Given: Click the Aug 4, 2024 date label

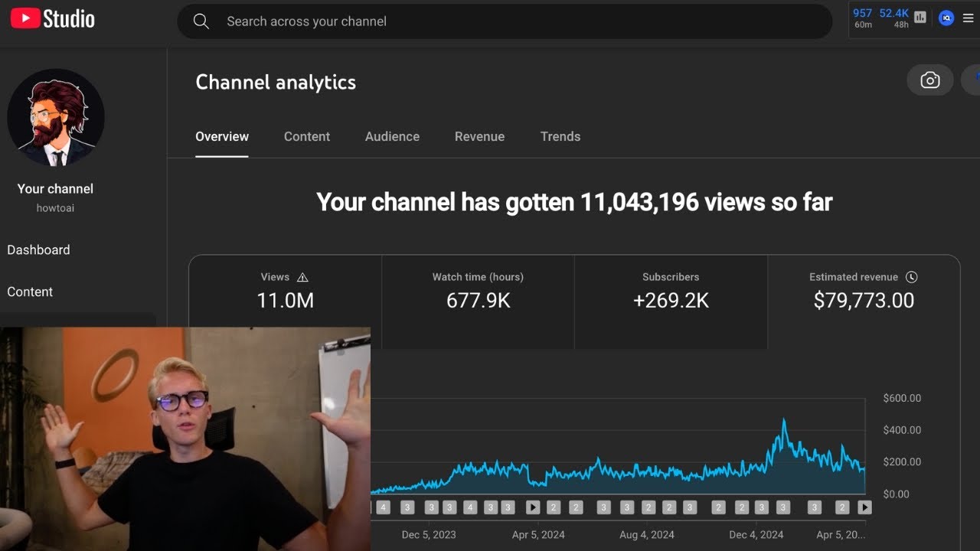Looking at the screenshot, I should click(647, 535).
